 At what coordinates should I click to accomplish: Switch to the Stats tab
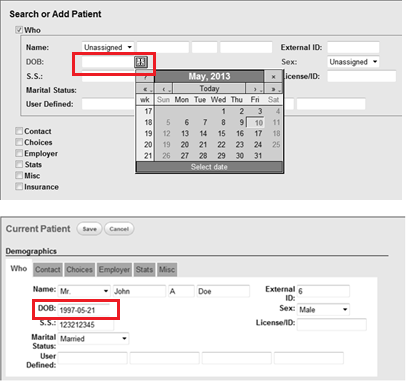[x=144, y=269]
